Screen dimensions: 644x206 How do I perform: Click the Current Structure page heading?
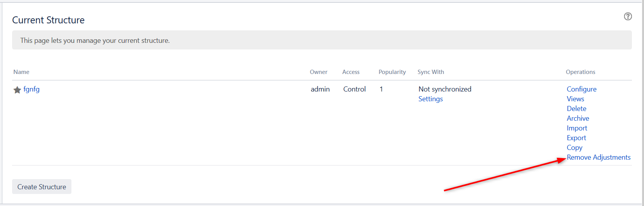[x=48, y=20]
